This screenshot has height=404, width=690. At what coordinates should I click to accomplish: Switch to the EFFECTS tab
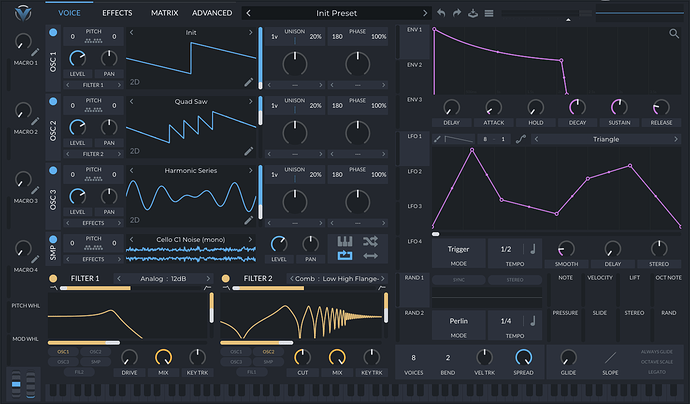[117, 13]
